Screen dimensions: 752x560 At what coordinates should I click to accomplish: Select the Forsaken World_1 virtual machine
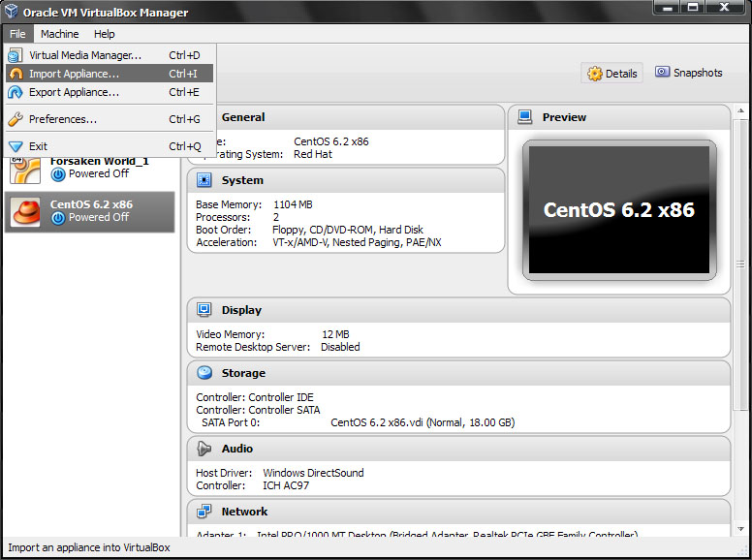(x=90, y=171)
